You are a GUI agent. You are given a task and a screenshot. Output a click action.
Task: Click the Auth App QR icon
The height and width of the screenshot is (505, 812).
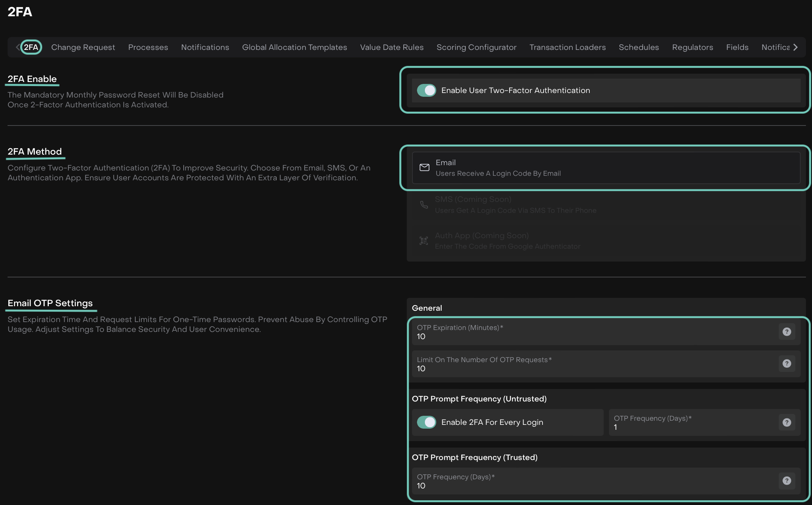click(424, 241)
